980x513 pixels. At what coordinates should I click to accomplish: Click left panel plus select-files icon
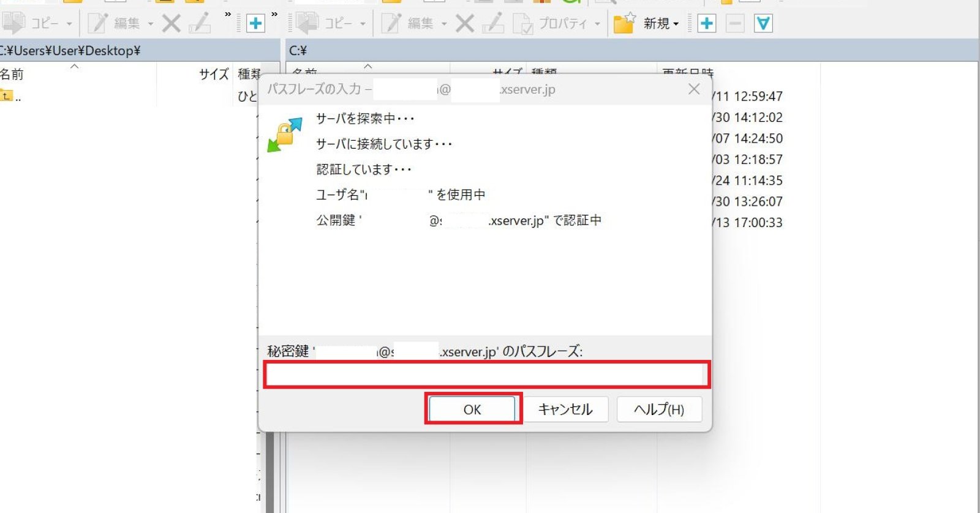pos(255,23)
